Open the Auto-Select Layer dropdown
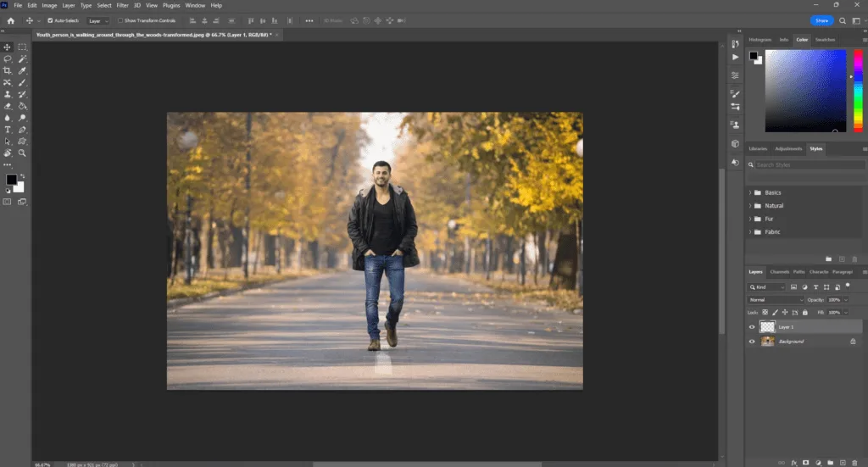 (x=98, y=21)
